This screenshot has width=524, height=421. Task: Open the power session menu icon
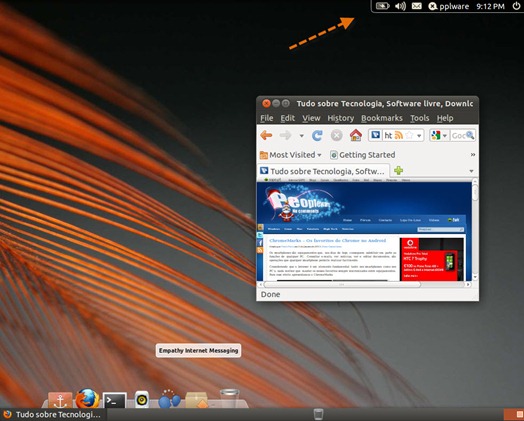tap(516, 6)
